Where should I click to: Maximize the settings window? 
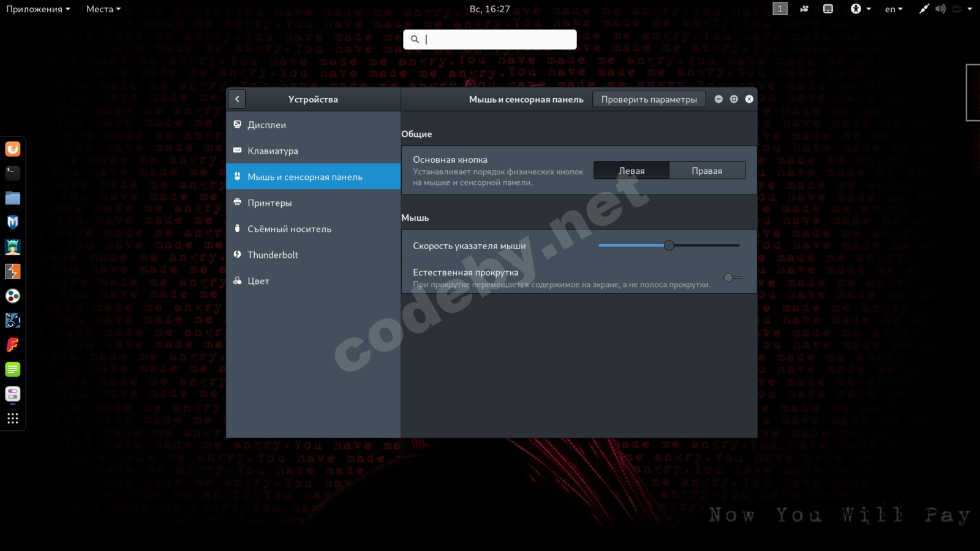(734, 99)
